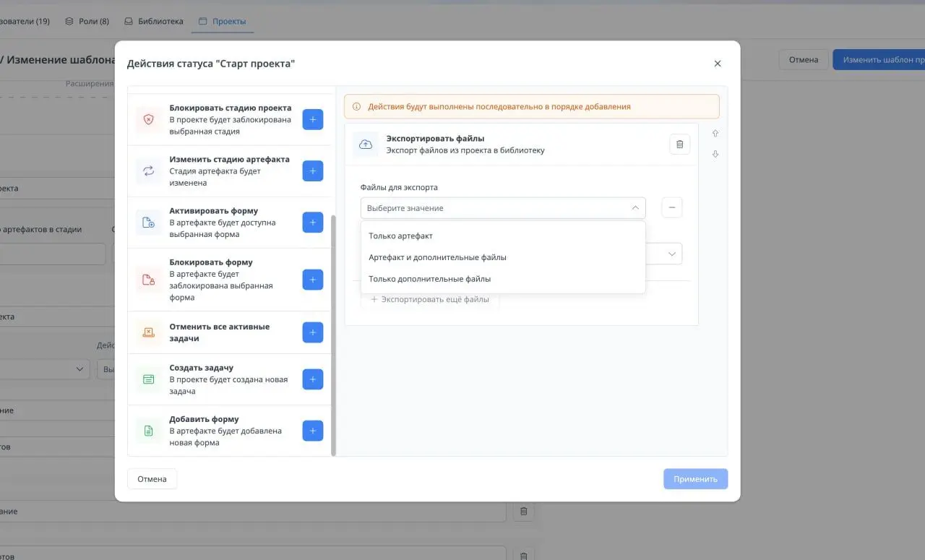925x560 pixels.
Task: Click 'Отмена' at dialog bottom left
Action: coord(152,479)
